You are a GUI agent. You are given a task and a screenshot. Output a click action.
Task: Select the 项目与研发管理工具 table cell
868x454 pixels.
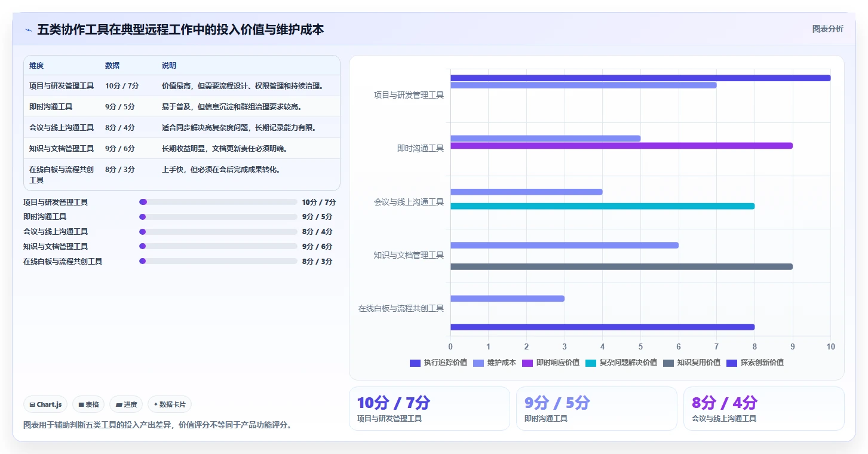(62, 86)
